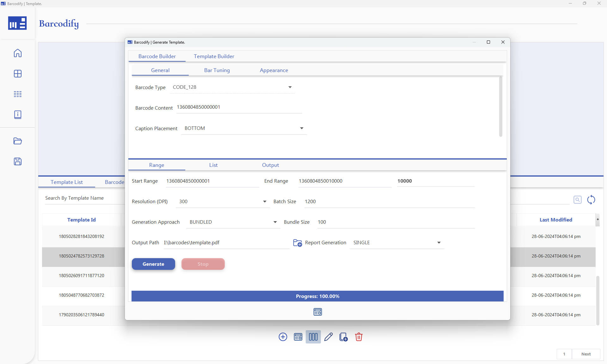Click the duplicate template icon
This screenshot has width=607, height=364.
(343, 337)
